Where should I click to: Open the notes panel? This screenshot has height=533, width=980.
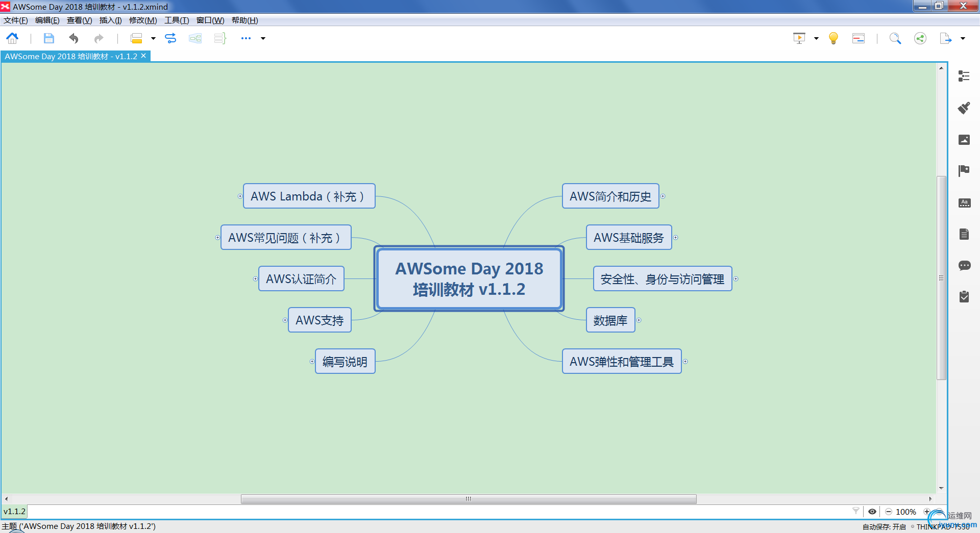[x=964, y=234]
